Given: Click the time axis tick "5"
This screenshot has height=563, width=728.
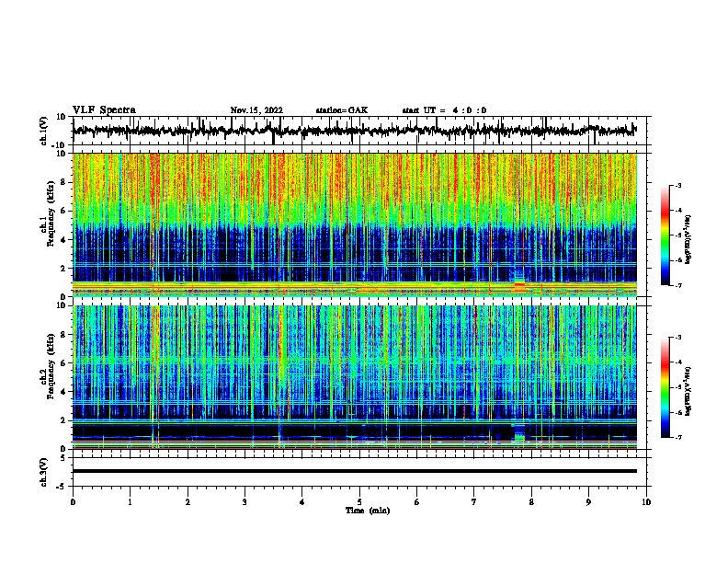Looking at the screenshot, I should (x=359, y=502).
